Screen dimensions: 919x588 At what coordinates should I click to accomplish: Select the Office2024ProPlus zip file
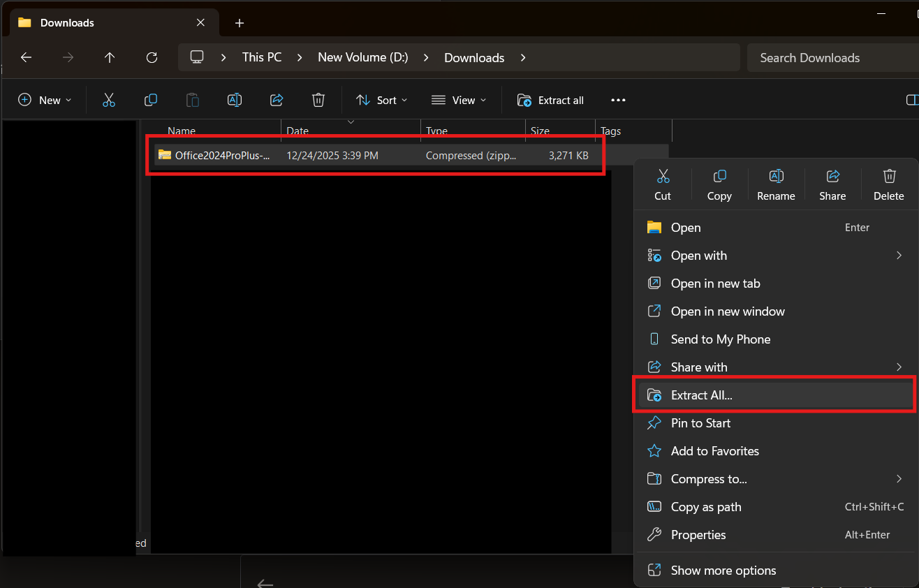tap(222, 155)
